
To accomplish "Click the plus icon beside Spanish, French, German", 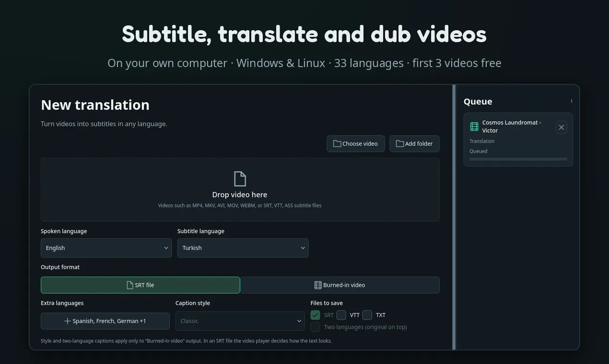I will [x=68, y=321].
